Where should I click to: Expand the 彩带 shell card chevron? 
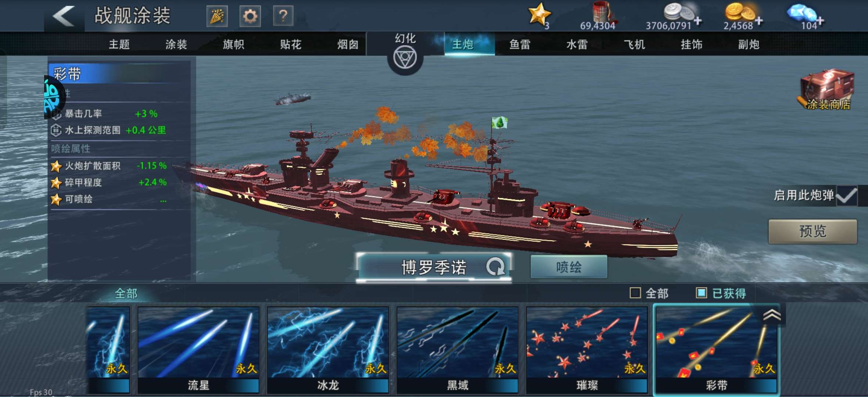pyautogui.click(x=772, y=315)
